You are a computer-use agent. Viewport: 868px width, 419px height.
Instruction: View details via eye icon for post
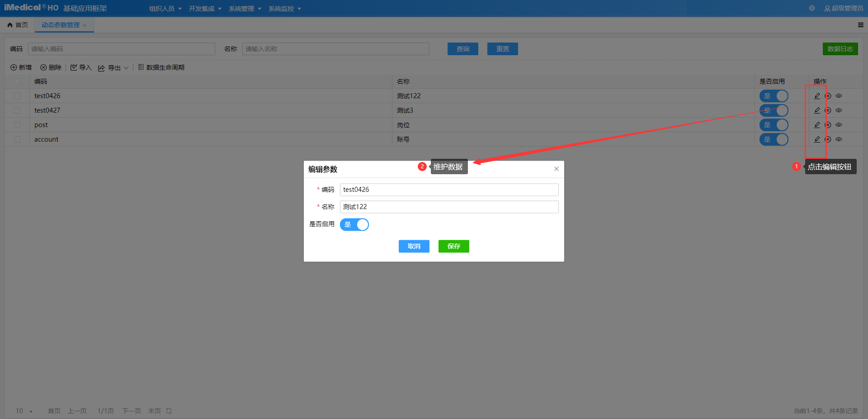[x=839, y=125]
